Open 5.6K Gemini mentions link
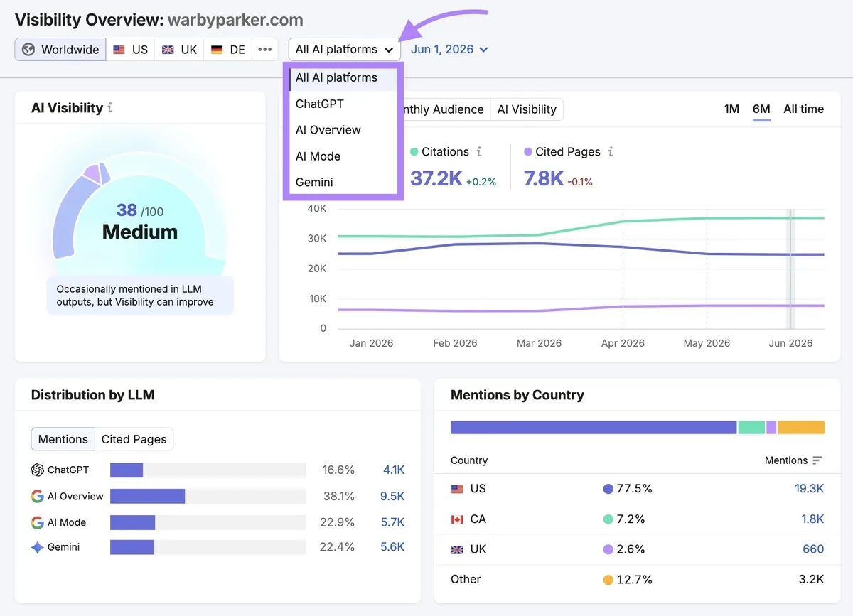This screenshot has width=853, height=616. pos(392,547)
